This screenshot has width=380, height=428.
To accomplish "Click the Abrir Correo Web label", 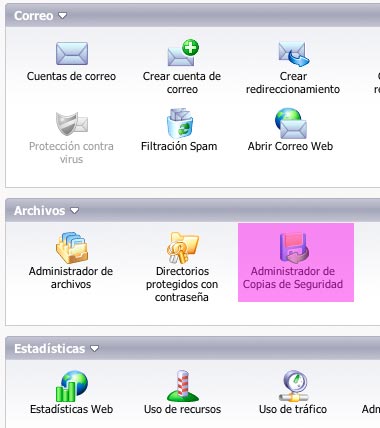I will click(290, 146).
